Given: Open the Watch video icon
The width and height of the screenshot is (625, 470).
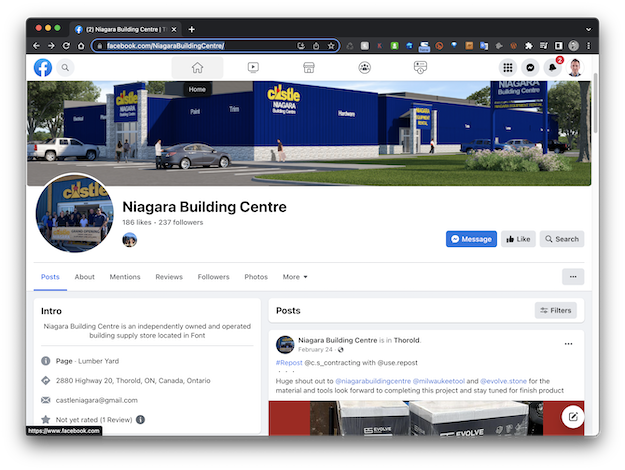Looking at the screenshot, I should [x=253, y=67].
